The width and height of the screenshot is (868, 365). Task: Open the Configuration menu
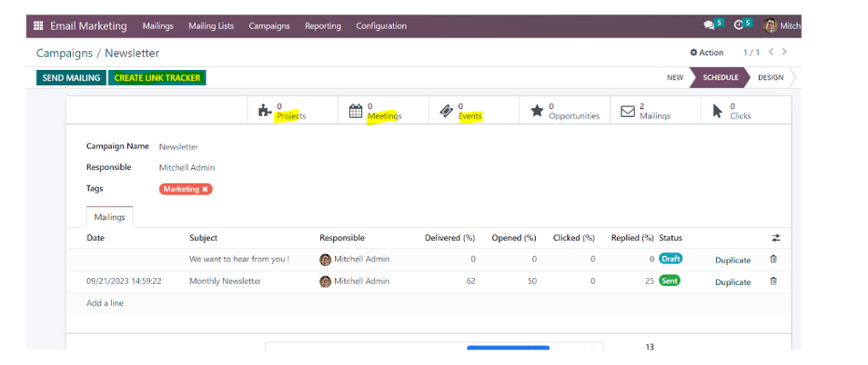[381, 26]
